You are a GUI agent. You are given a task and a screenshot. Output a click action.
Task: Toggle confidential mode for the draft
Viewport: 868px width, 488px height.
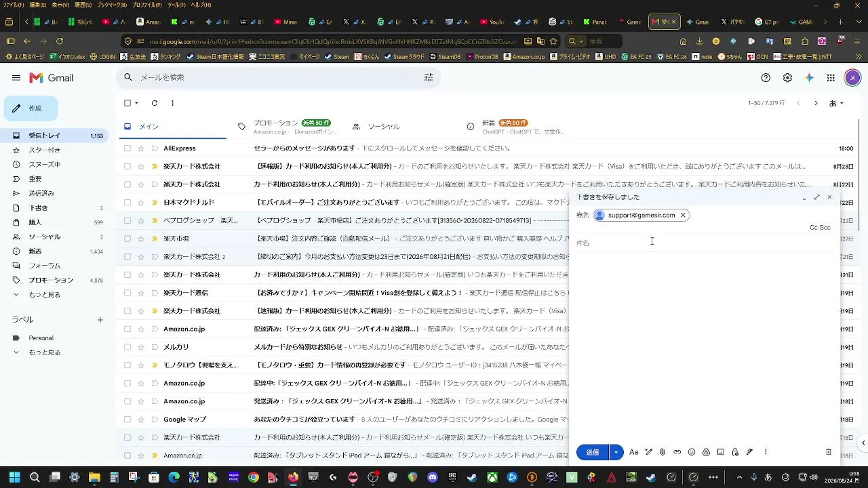(x=735, y=452)
